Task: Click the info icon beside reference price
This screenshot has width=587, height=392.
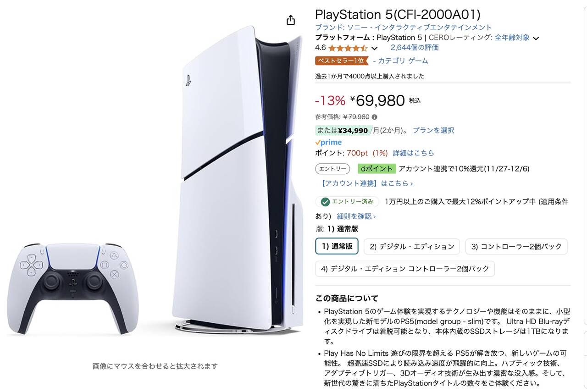Action: 374,117
